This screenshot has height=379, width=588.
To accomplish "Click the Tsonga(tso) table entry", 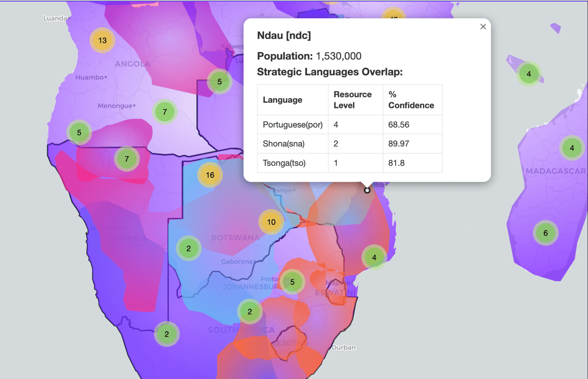I will (x=284, y=163).
